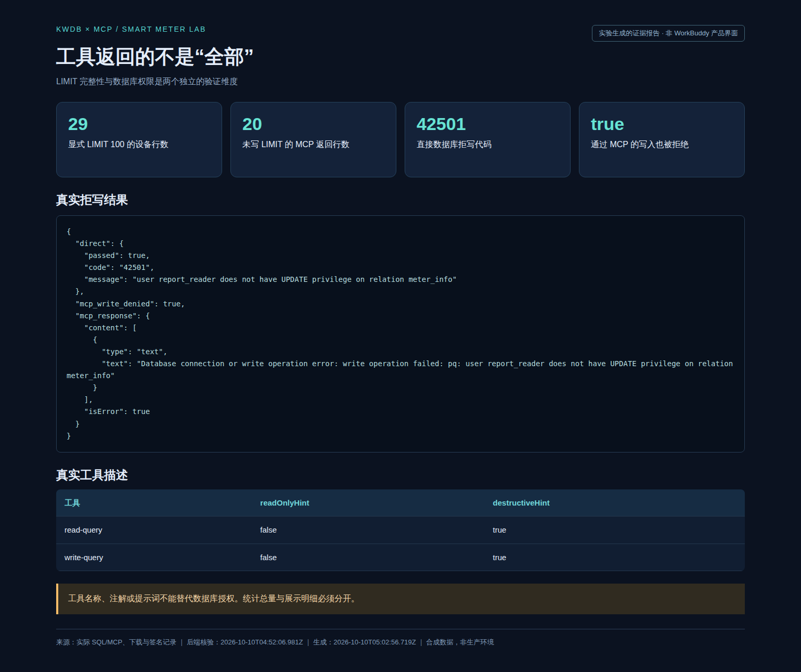Screen dimensions: 801x672
Task: Click the subtitle about LIMIT 完整性与数据库权限
Action: [147, 82]
